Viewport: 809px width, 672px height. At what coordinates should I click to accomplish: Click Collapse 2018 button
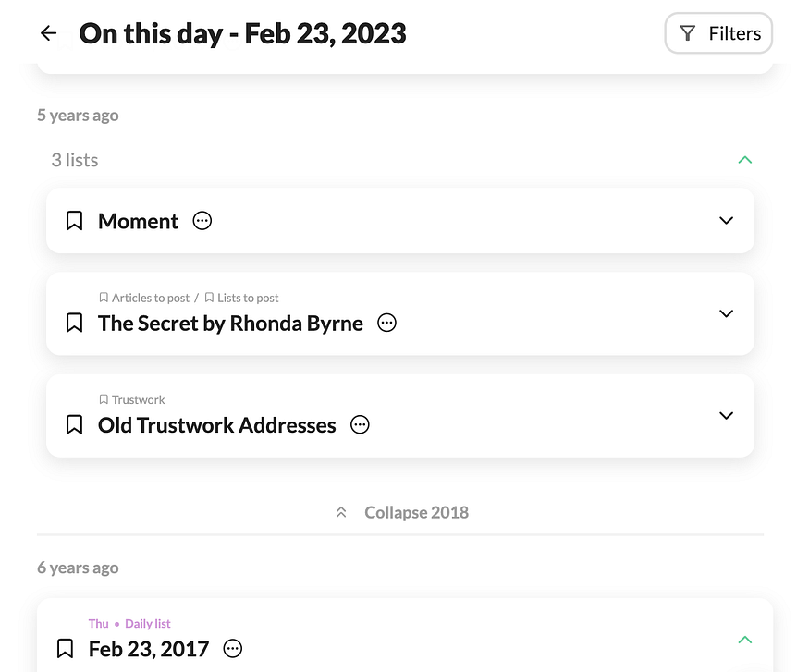pyautogui.click(x=402, y=512)
